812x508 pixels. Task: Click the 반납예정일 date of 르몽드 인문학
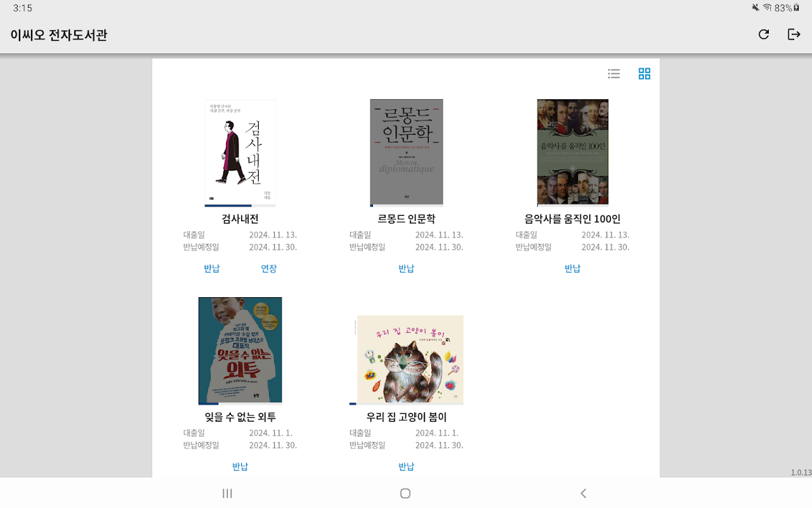pyautogui.click(x=439, y=247)
